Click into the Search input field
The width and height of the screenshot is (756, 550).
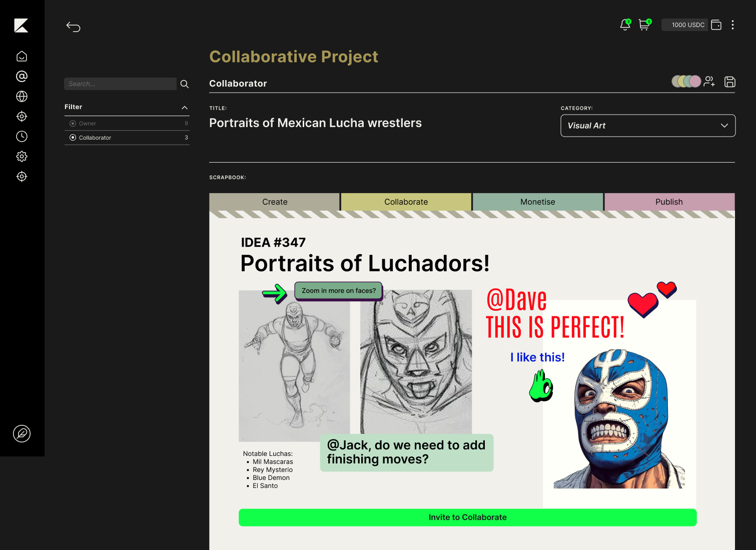click(x=120, y=84)
